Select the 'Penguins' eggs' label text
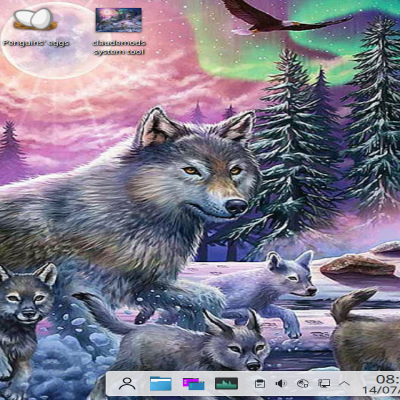The height and width of the screenshot is (400, 400). [36, 43]
